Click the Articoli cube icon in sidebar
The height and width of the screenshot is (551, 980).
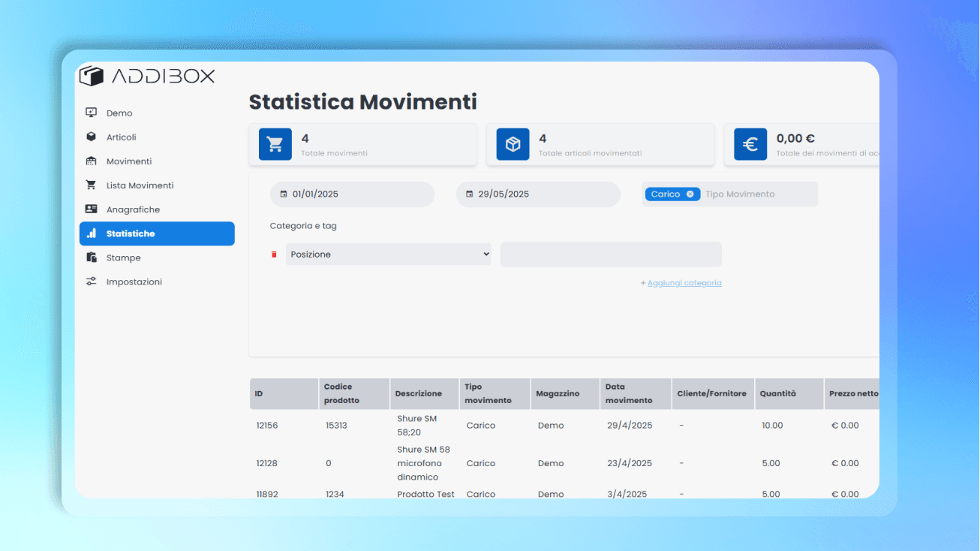tap(92, 137)
